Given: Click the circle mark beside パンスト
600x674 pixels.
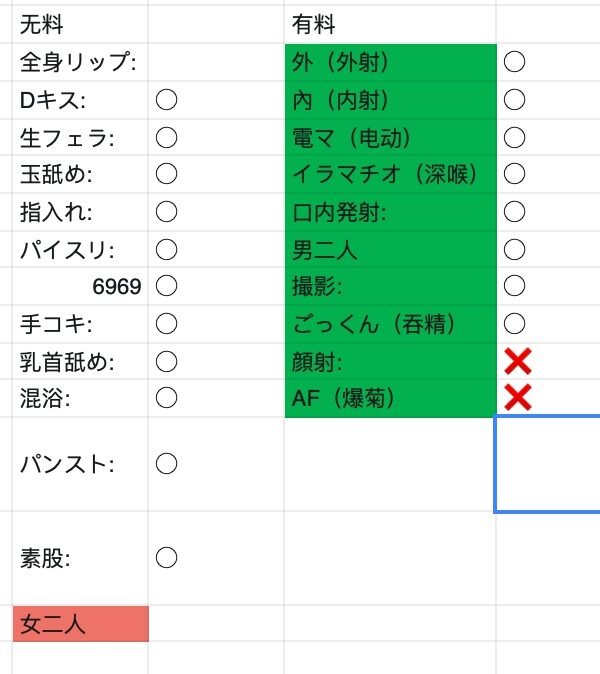Looking at the screenshot, I should click(x=167, y=463).
